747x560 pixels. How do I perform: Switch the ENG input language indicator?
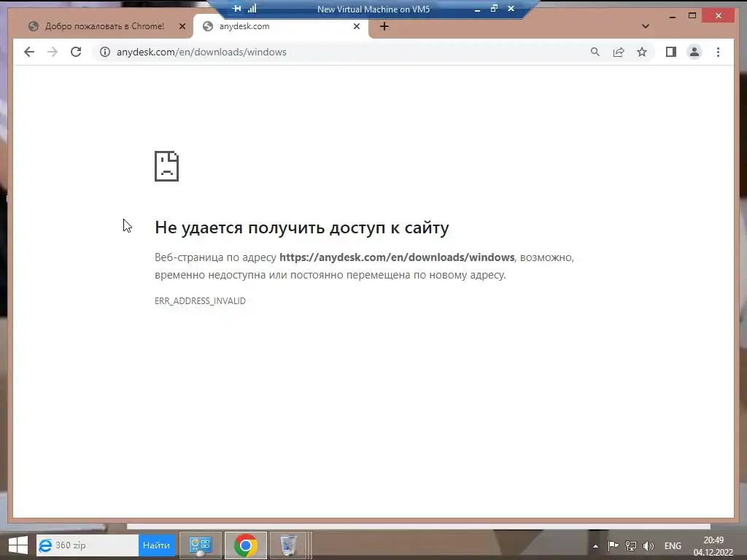pos(673,545)
